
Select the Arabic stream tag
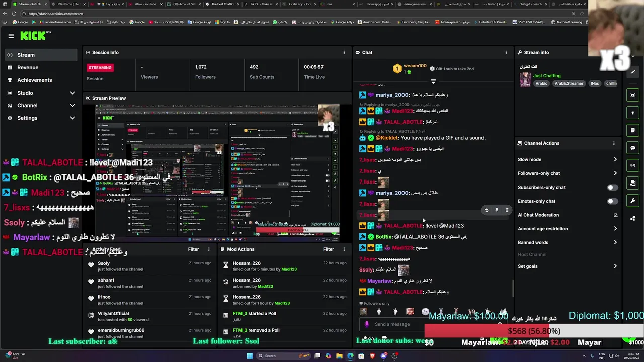(541, 84)
